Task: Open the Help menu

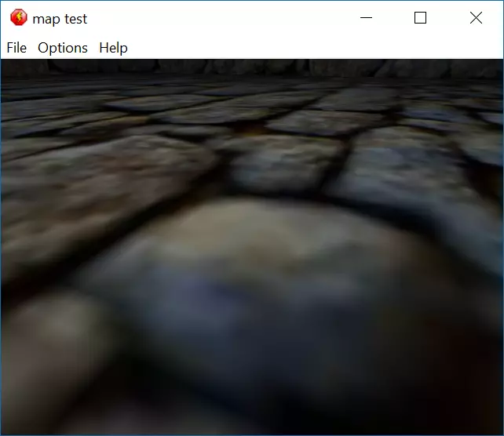Action: [113, 48]
